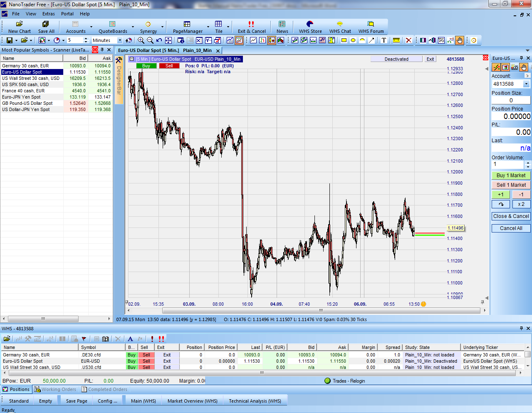Open the Minutes timeframe dropdown
Viewport: 532px width, 413px height.
pyautogui.click(x=120, y=40)
